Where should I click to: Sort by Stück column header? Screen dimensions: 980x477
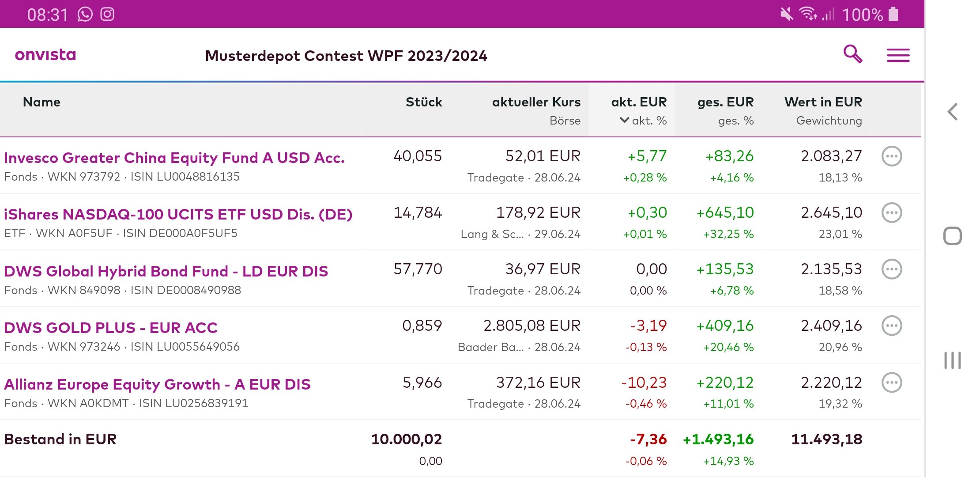coord(424,102)
